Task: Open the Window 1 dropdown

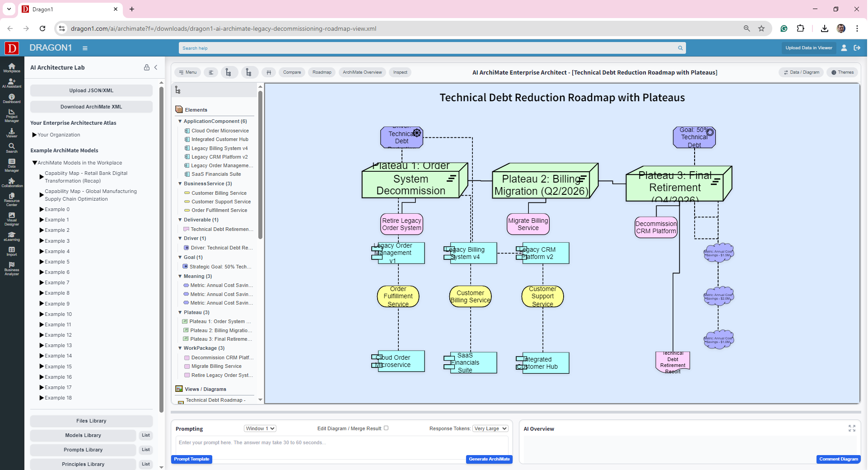Action: (x=260, y=428)
